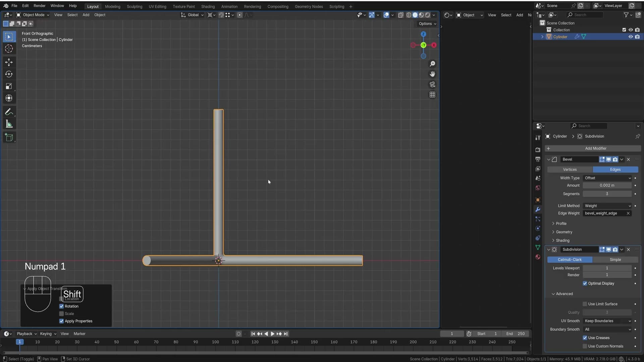Activate the Scale tool
The width and height of the screenshot is (644, 362).
point(9,86)
